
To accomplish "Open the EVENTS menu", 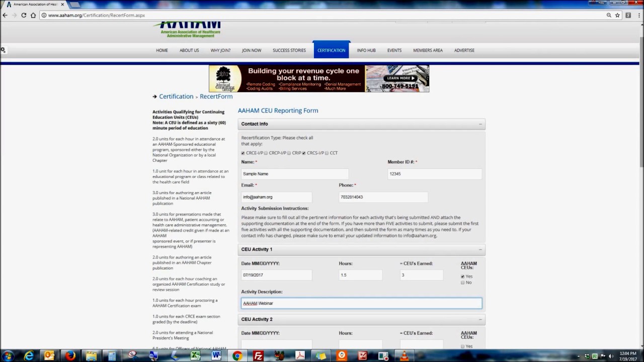I will [394, 50].
